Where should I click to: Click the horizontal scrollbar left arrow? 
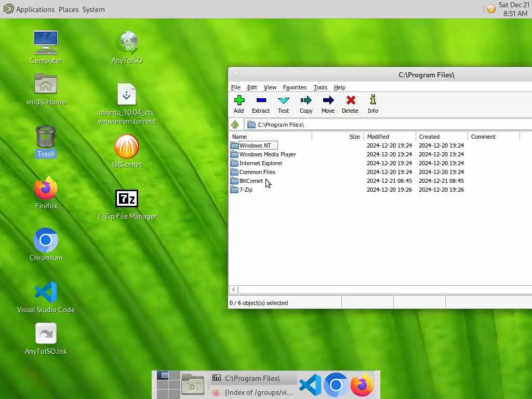(234, 289)
